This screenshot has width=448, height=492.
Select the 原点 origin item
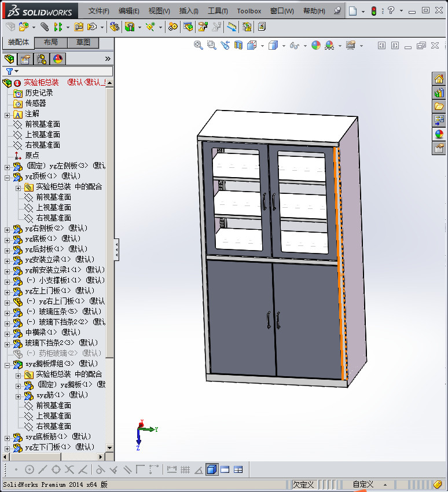[32, 155]
